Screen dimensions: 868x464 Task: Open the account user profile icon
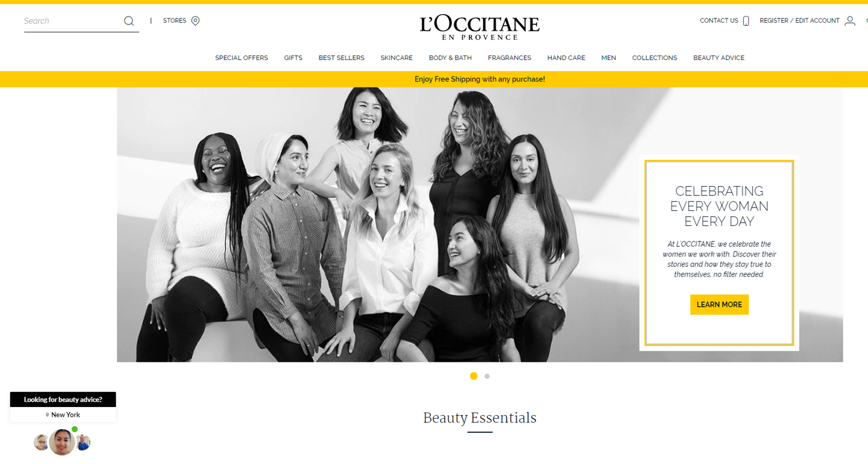pos(850,21)
